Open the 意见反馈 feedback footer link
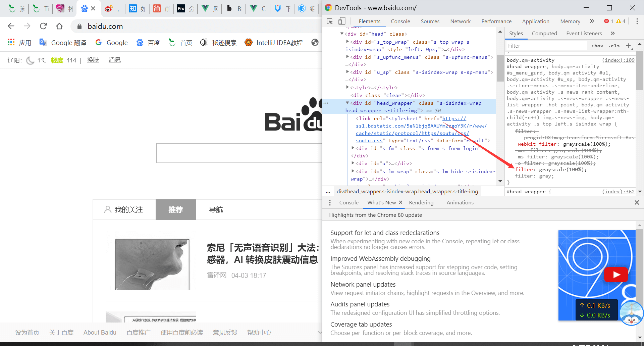This screenshot has height=346, width=644. pos(225,333)
